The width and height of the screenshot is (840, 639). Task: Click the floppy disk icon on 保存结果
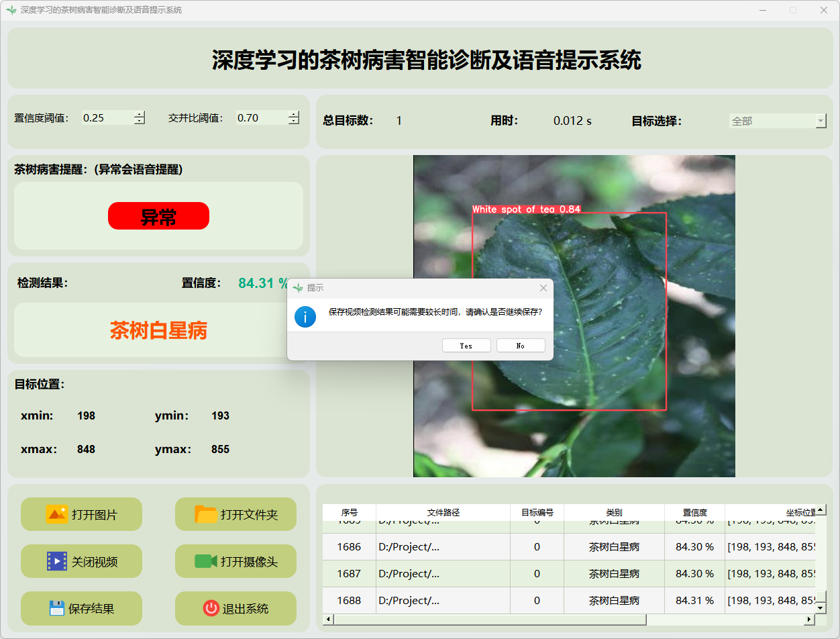pyautogui.click(x=56, y=608)
